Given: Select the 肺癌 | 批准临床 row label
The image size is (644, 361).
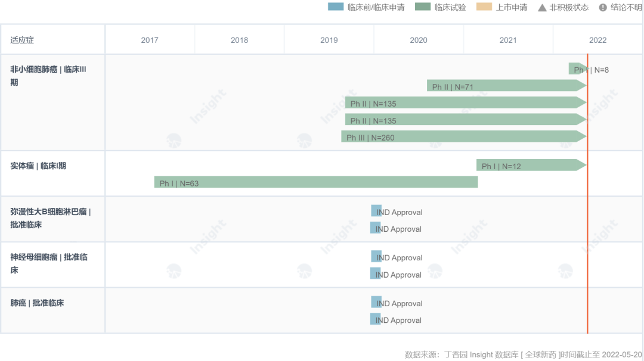Looking at the screenshot, I should pos(37,303).
